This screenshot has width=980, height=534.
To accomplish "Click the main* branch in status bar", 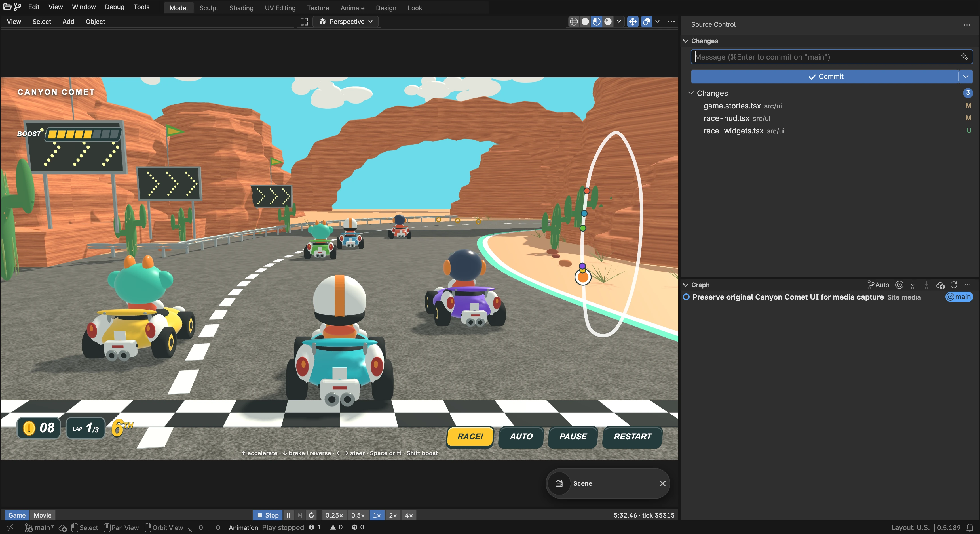I will coord(40,527).
